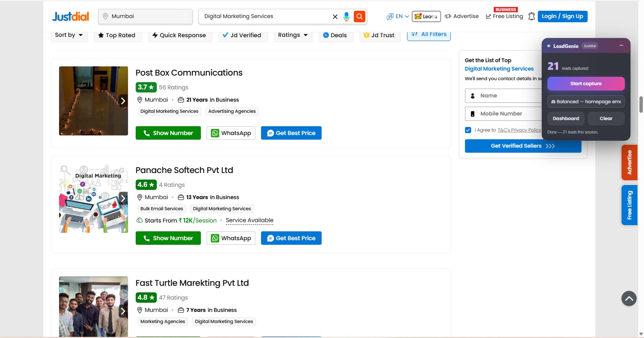Toggle the Deals filter
Image resolution: width=644 pixels, height=338 pixels.
coord(335,35)
